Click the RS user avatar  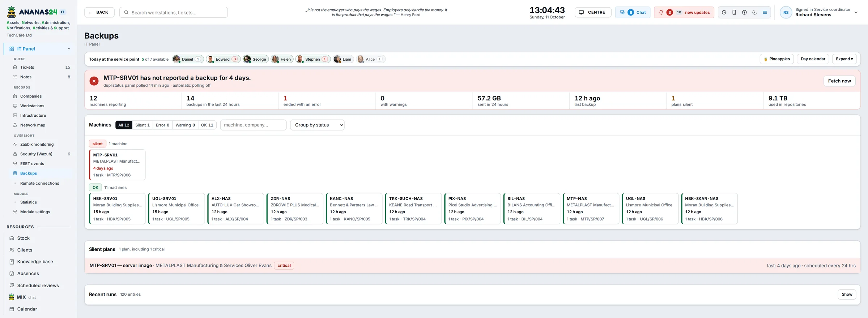pyautogui.click(x=786, y=12)
